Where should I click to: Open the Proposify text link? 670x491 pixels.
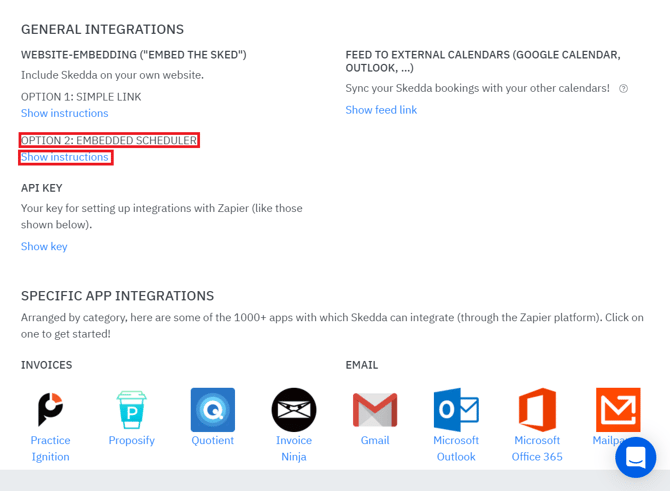pos(131,440)
